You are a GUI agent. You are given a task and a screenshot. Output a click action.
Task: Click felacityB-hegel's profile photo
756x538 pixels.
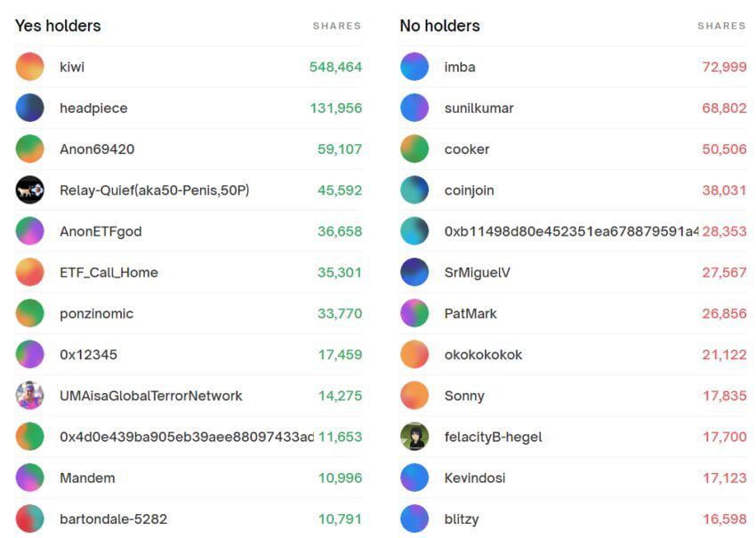[414, 437]
